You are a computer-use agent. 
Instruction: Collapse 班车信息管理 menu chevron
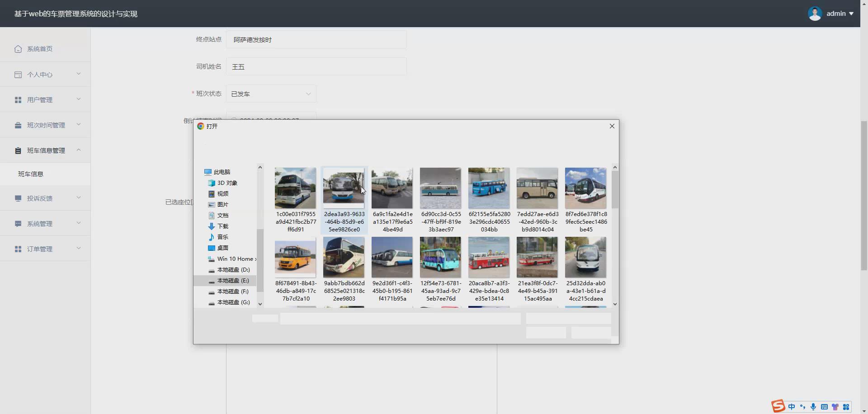click(x=79, y=150)
